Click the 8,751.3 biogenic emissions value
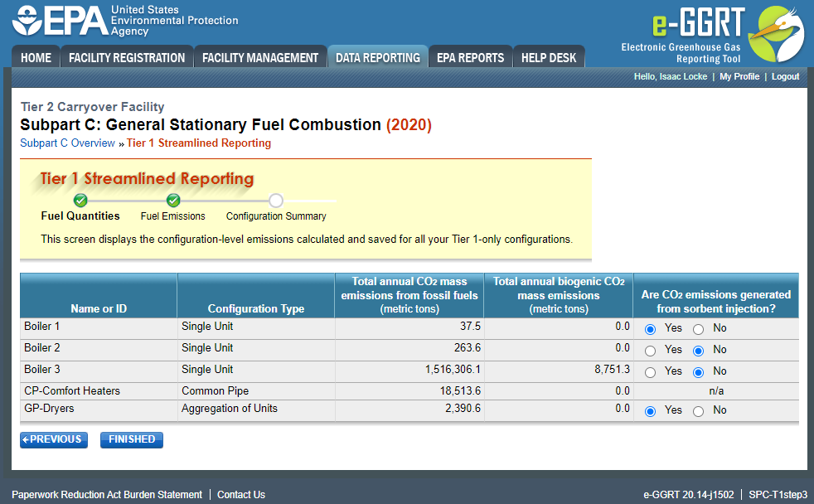814x504 pixels. 612,369
